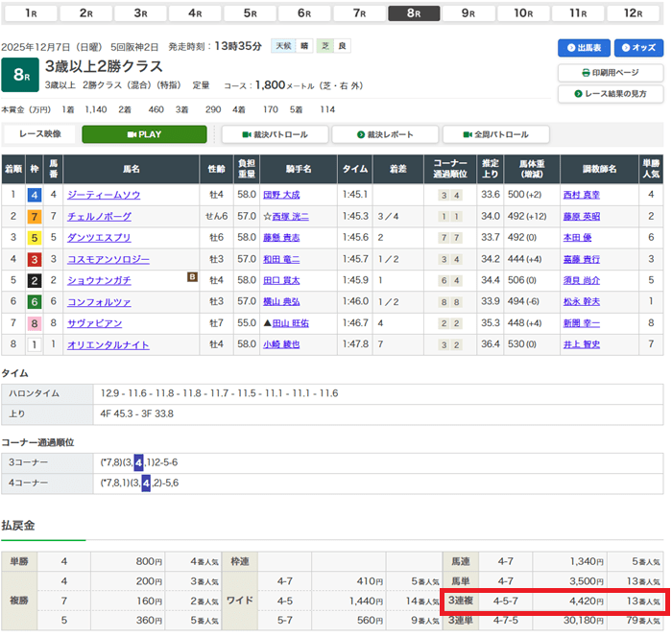Open jockey 団野 大成 profile link

point(281,195)
